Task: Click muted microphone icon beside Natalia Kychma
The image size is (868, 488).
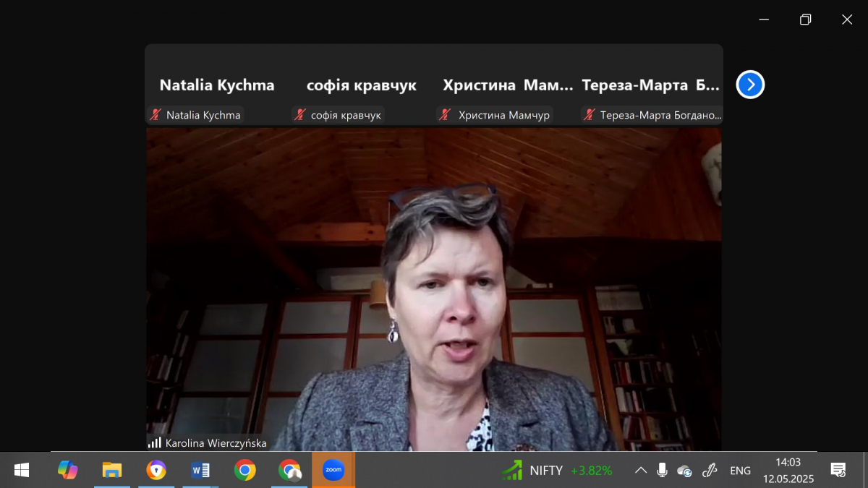Action: pos(156,115)
